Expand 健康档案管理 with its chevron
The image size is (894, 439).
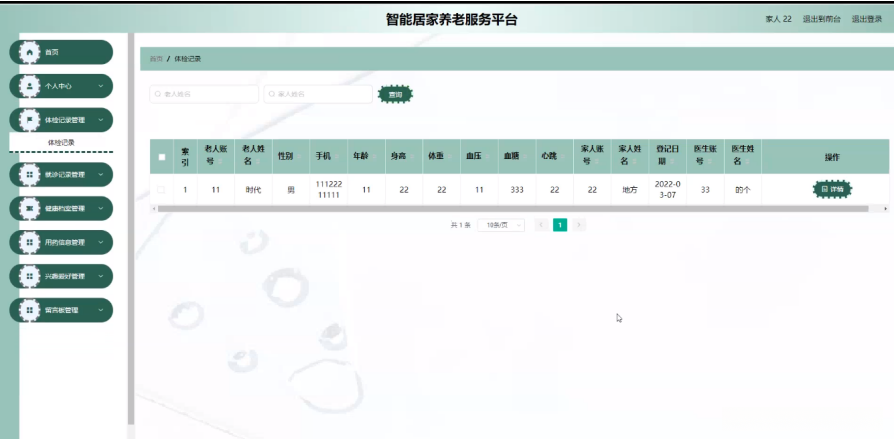coord(101,208)
